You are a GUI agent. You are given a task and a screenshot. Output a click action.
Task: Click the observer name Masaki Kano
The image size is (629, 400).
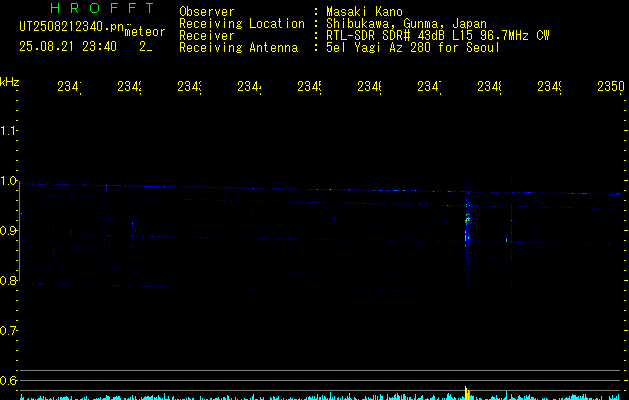364,12
